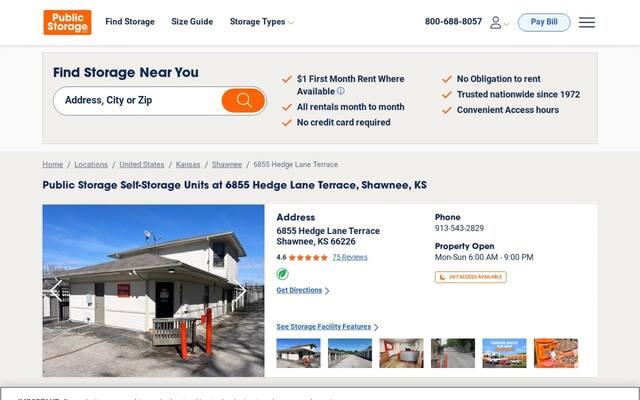Open Find Storage in navigation

tap(130, 22)
